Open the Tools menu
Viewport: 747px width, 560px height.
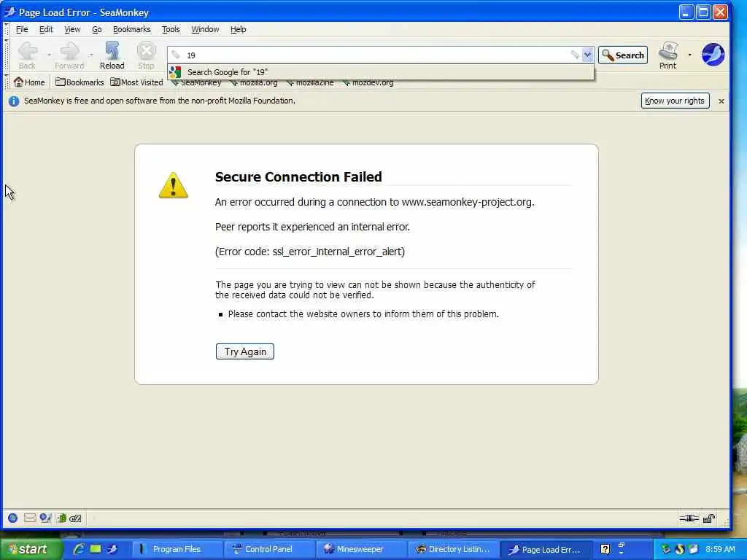coord(171,29)
